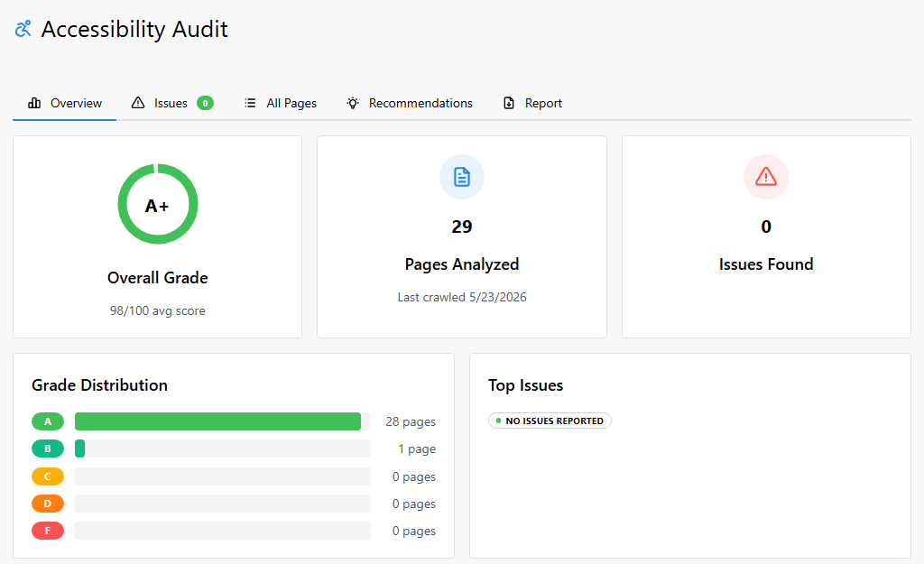Open the Report tab
This screenshot has height=564, width=924.
pos(532,104)
